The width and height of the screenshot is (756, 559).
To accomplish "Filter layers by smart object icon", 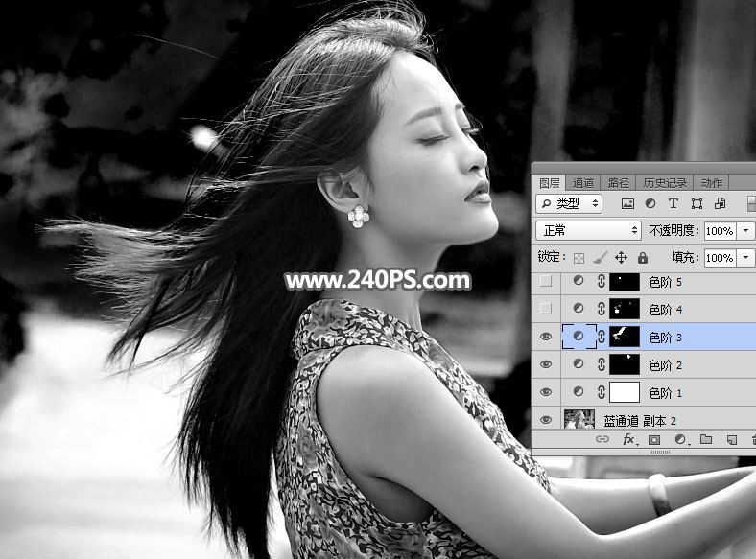I will pos(720,203).
